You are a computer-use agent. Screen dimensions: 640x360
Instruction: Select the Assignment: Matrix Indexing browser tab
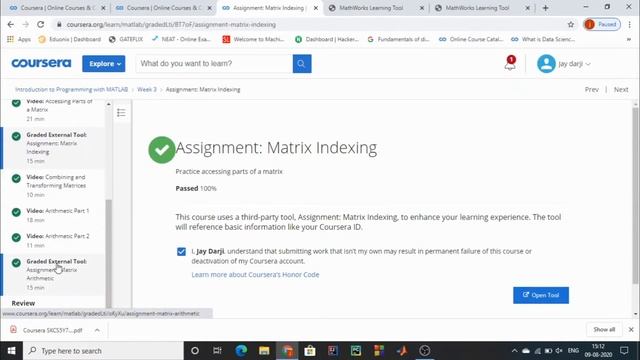click(x=269, y=8)
